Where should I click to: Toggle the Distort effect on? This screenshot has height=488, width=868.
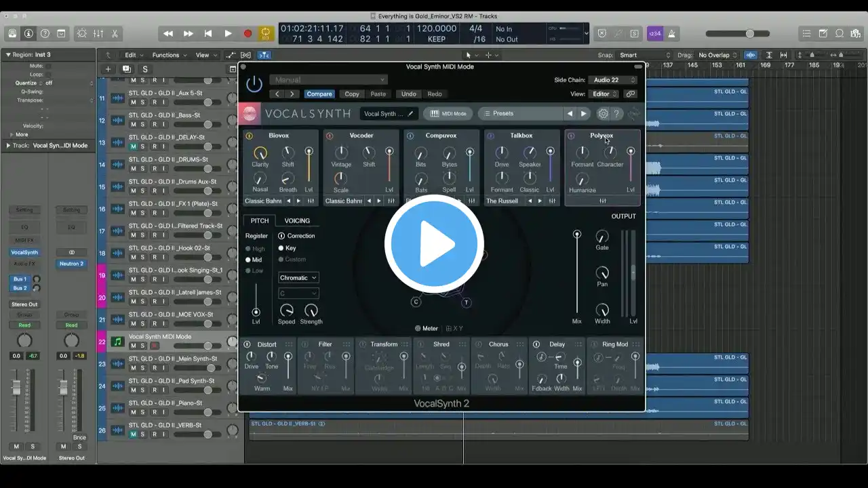coord(247,344)
